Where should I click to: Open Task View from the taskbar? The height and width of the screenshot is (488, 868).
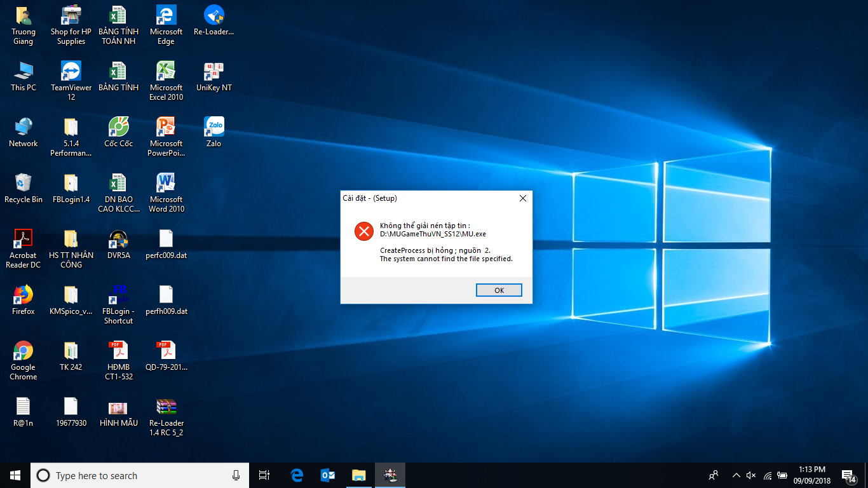[x=265, y=475]
